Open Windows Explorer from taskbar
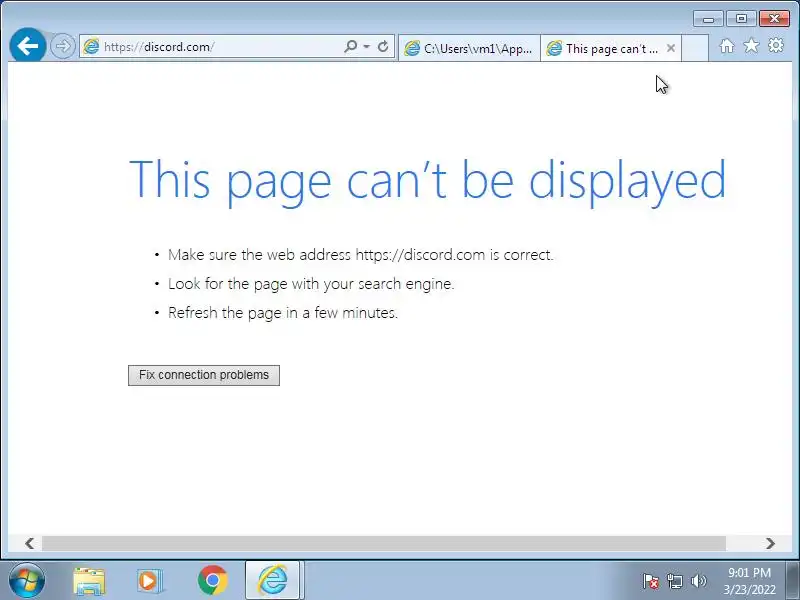The width and height of the screenshot is (800, 600). (89, 581)
